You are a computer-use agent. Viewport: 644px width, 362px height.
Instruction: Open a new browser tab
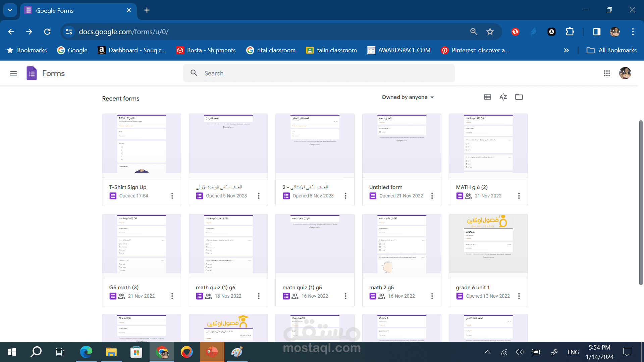(x=147, y=10)
